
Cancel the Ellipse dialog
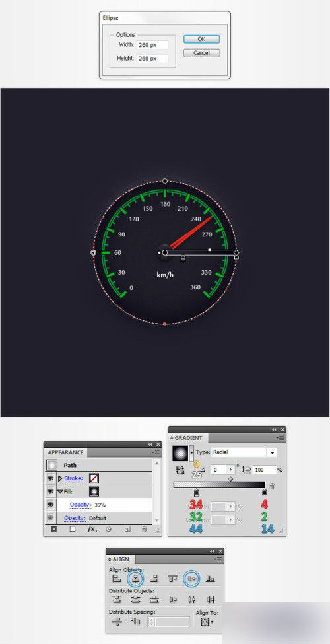(x=201, y=53)
